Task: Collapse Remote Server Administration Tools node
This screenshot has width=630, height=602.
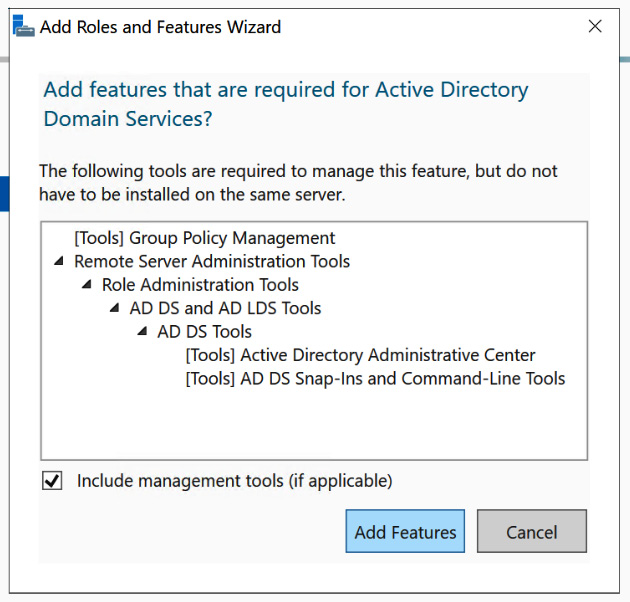Action: [59, 262]
